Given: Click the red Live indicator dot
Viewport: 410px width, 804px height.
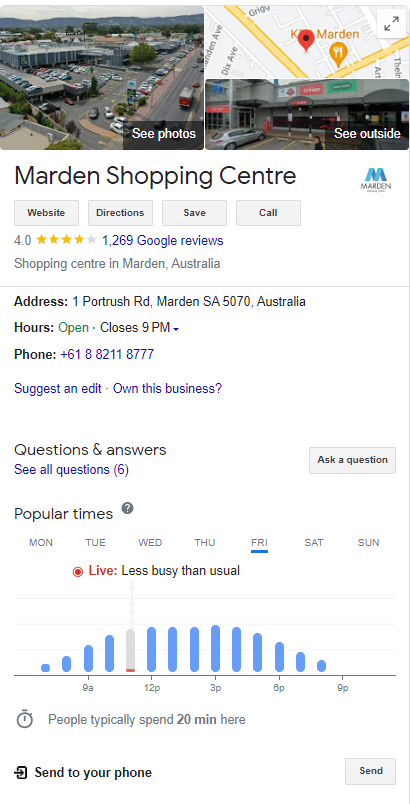Looking at the screenshot, I should pos(78,571).
